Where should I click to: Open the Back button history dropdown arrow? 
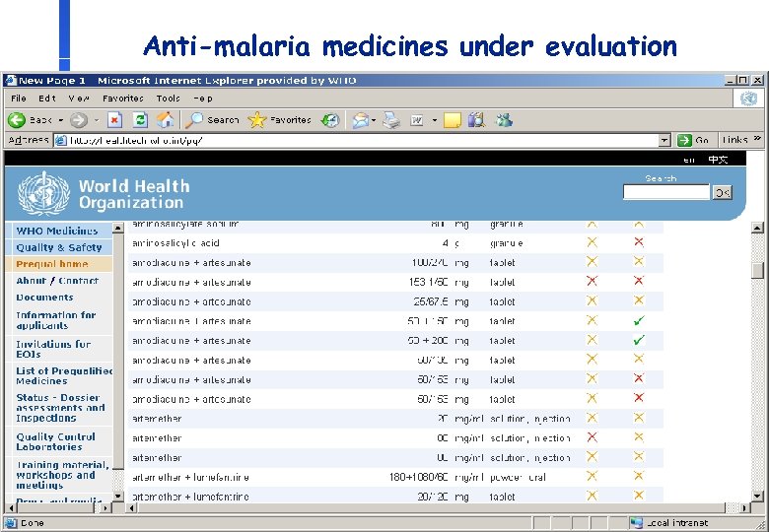click(61, 120)
